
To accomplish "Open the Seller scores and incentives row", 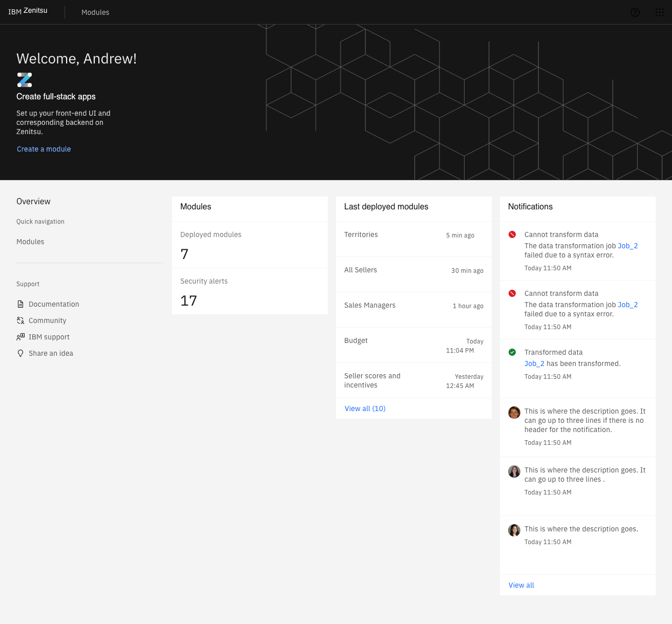I will click(x=413, y=380).
